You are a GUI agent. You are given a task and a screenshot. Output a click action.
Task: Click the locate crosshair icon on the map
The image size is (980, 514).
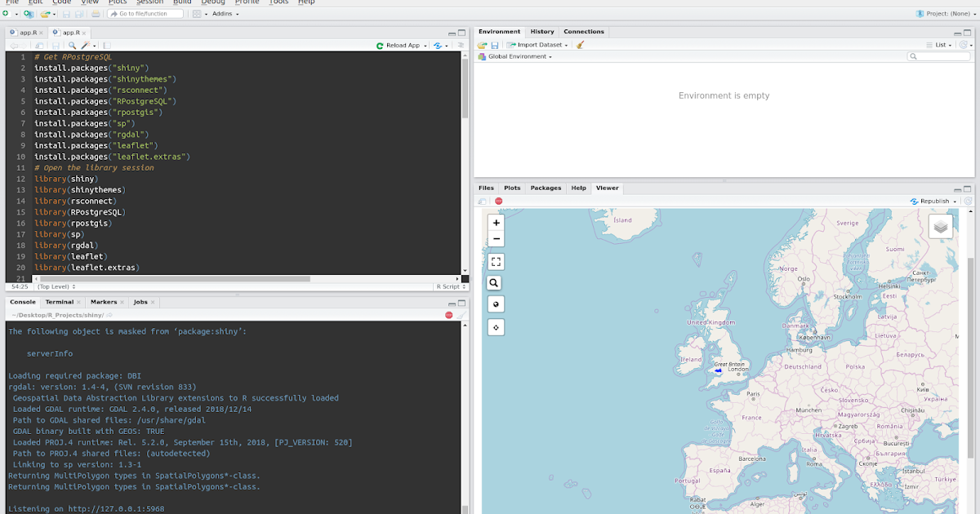point(495,326)
